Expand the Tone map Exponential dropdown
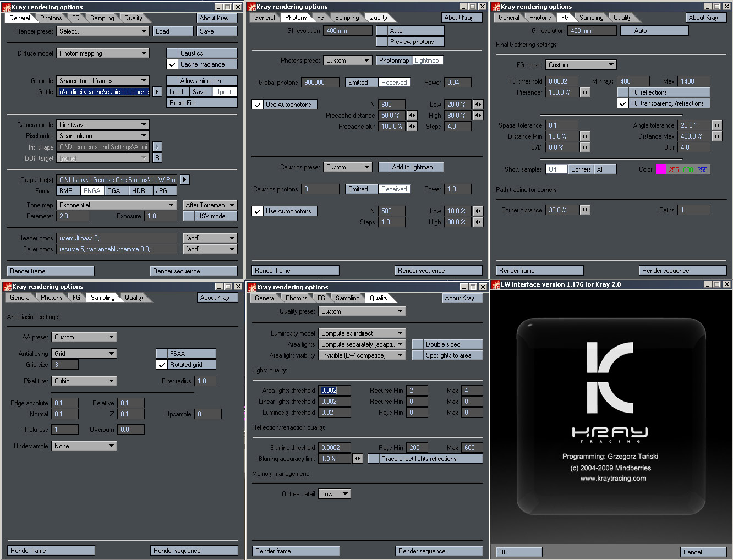This screenshot has height=560, width=733. [116, 205]
